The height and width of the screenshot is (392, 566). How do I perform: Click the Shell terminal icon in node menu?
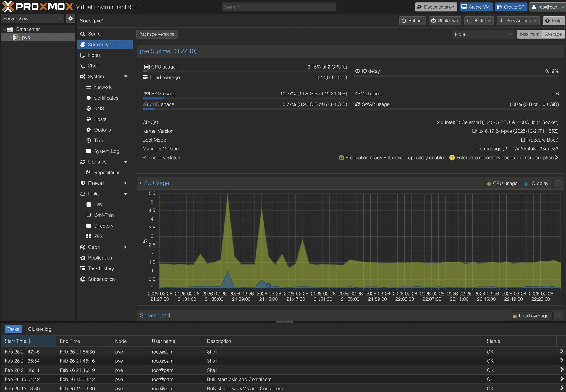pyautogui.click(x=82, y=66)
